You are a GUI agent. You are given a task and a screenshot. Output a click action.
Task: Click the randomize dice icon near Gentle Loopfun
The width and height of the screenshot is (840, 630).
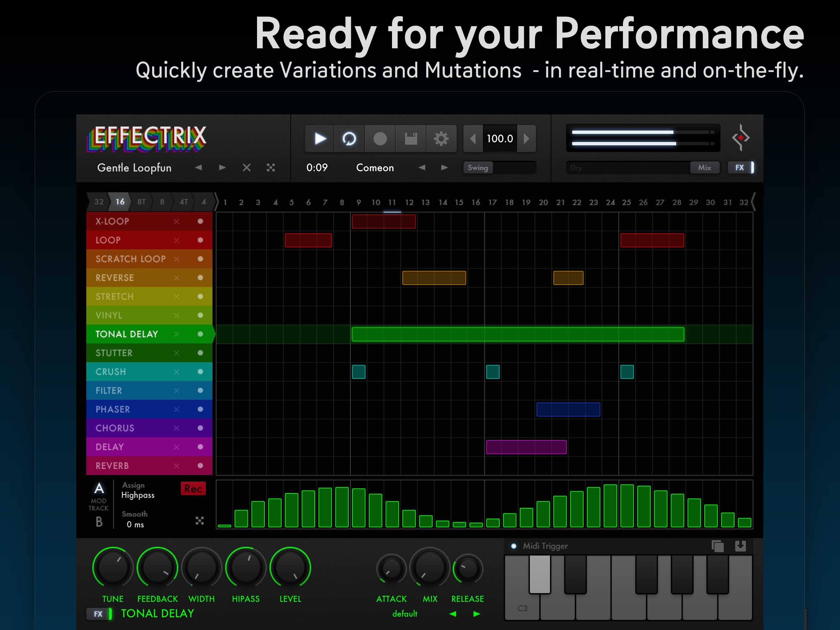coord(271,168)
